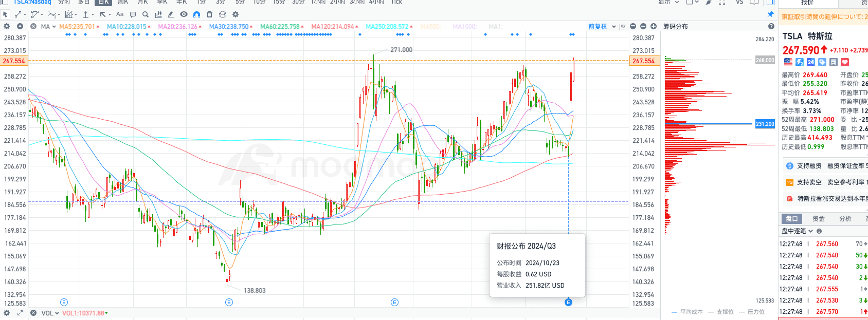This screenshot has width=868, height=320.
Task: Toggle drawing visibility with the eye icon
Action: [x=184, y=14]
